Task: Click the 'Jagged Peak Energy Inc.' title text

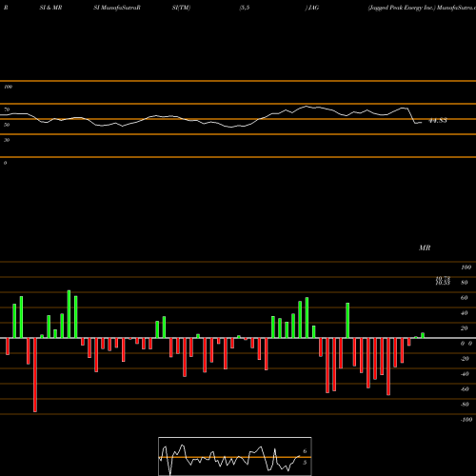Action: click(x=402, y=8)
